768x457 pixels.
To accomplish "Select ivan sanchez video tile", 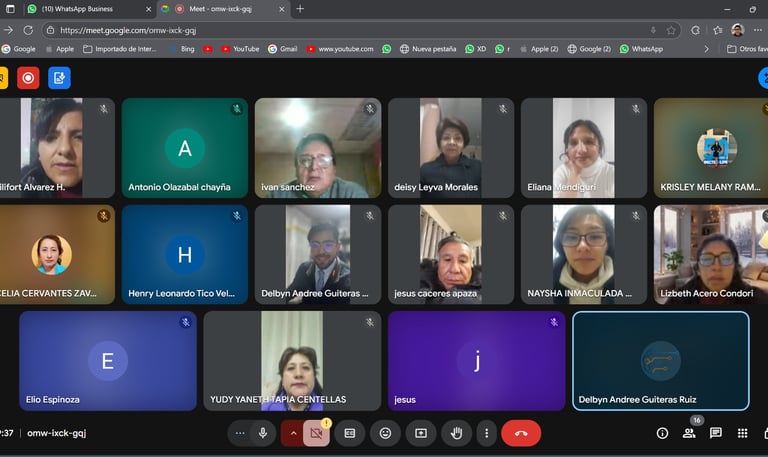I will [x=318, y=148].
